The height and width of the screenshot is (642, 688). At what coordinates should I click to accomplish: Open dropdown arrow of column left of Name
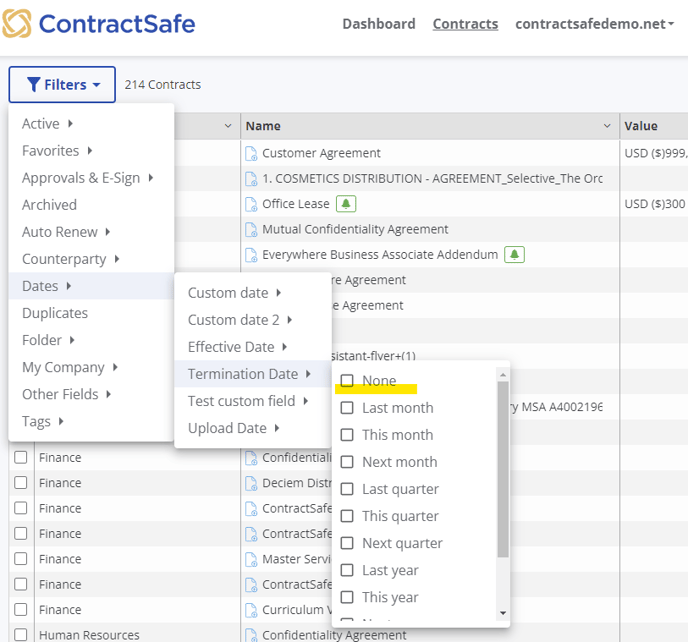point(228,126)
